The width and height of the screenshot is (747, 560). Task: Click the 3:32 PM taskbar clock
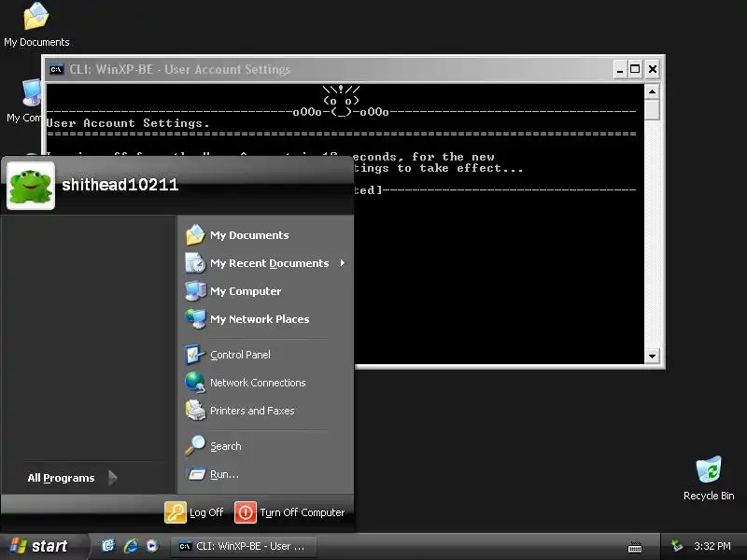(712, 546)
